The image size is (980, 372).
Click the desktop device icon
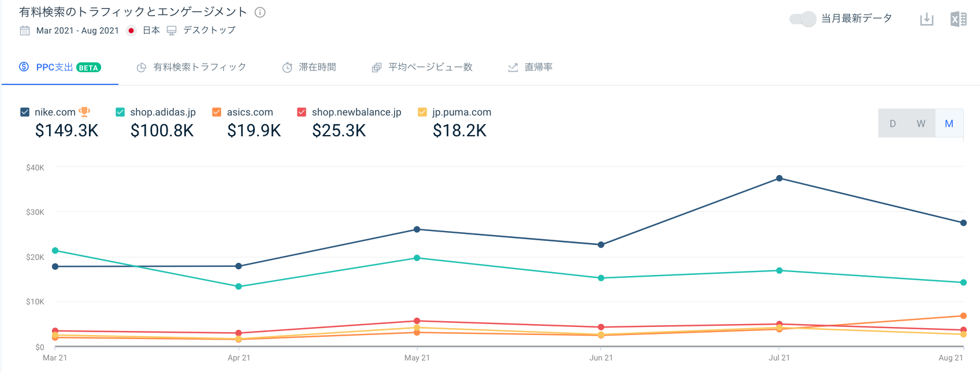click(172, 31)
